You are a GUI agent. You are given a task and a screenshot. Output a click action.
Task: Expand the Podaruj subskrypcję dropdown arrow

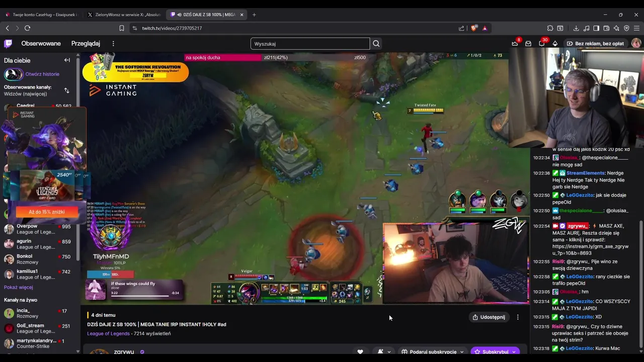[x=462, y=352]
